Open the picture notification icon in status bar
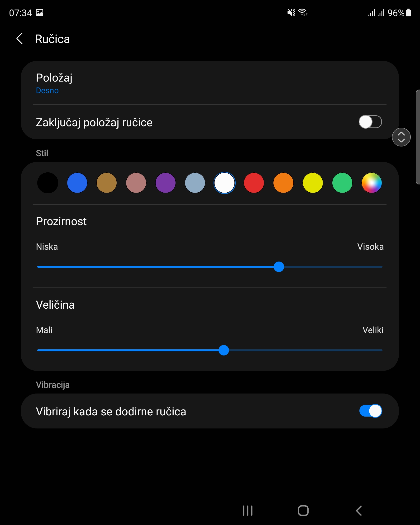This screenshot has width=420, height=525. [39, 13]
